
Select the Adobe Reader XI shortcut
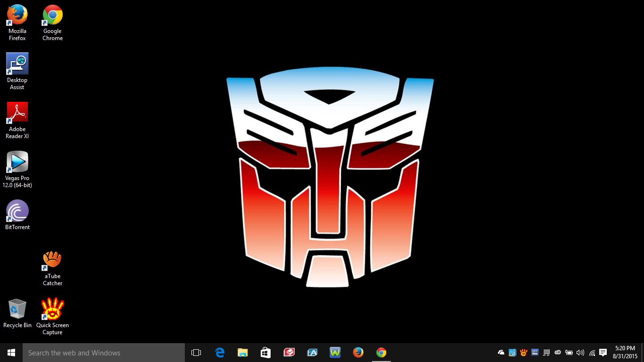tap(17, 120)
